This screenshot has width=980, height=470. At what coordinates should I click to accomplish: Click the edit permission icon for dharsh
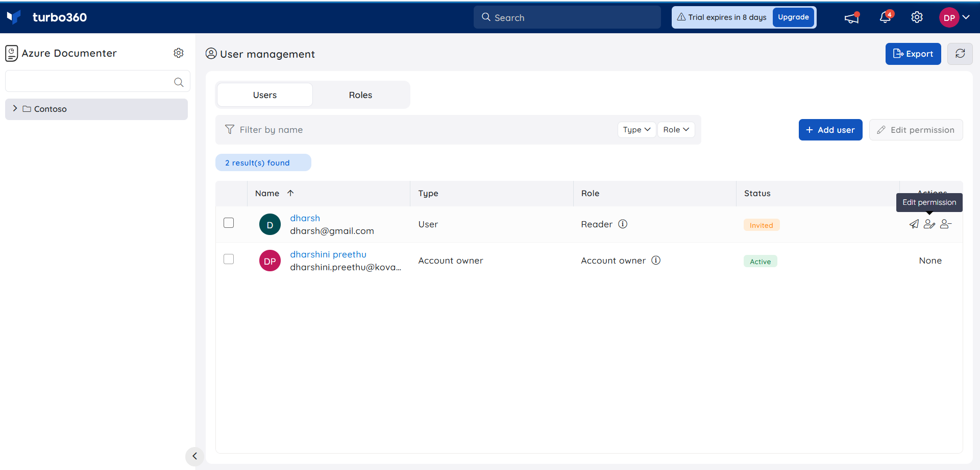click(x=929, y=224)
